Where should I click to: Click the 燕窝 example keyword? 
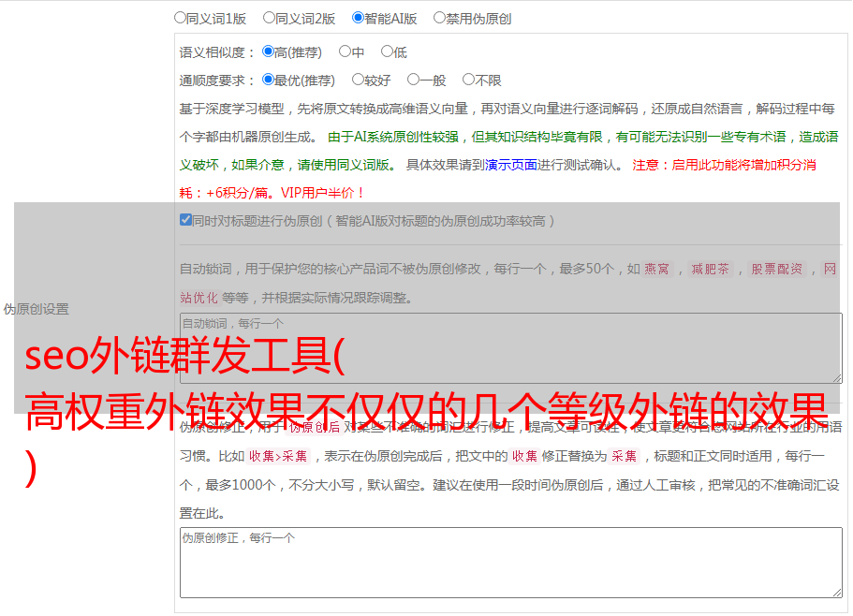[656, 269]
